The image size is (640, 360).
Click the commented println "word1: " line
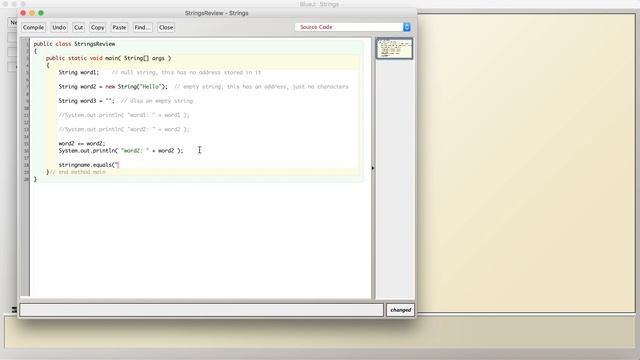pyautogui.click(x=124, y=115)
